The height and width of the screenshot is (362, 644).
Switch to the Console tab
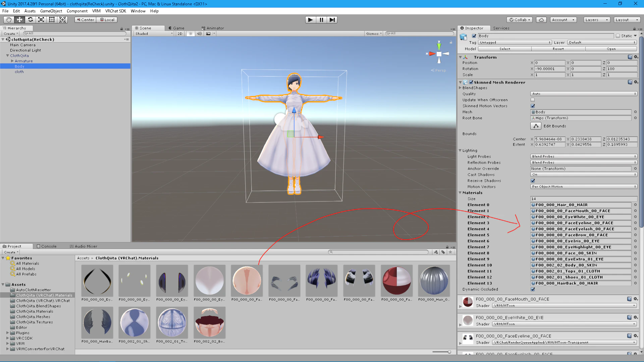(x=47, y=246)
